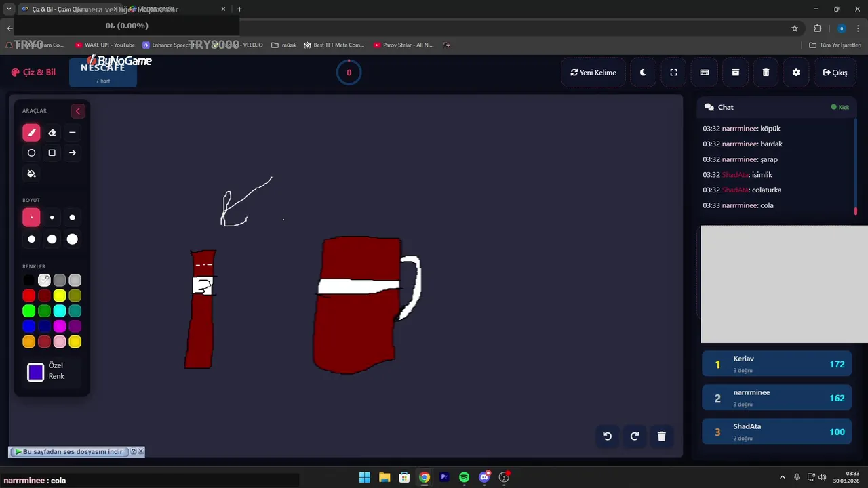The width and height of the screenshot is (868, 488).
Task: Click the Çiz & Bil logo
Action: 33,73
